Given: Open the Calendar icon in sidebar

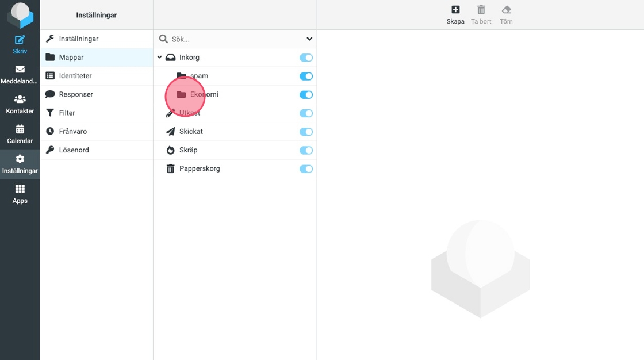Looking at the screenshot, I should click(20, 129).
